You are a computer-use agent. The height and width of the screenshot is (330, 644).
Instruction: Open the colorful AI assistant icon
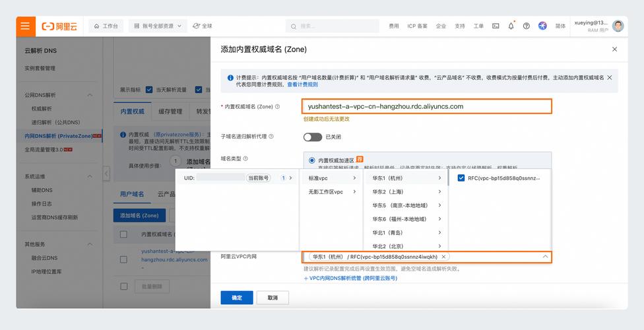coord(542,26)
